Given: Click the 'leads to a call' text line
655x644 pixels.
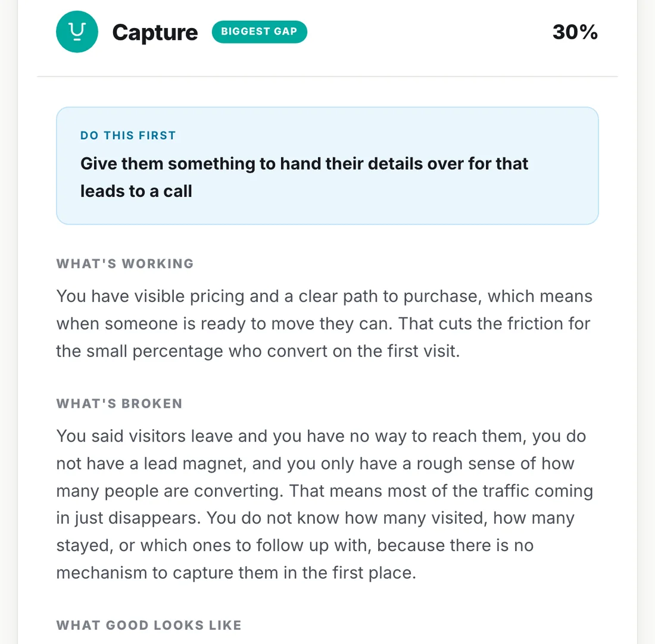Looking at the screenshot, I should coord(136,191).
